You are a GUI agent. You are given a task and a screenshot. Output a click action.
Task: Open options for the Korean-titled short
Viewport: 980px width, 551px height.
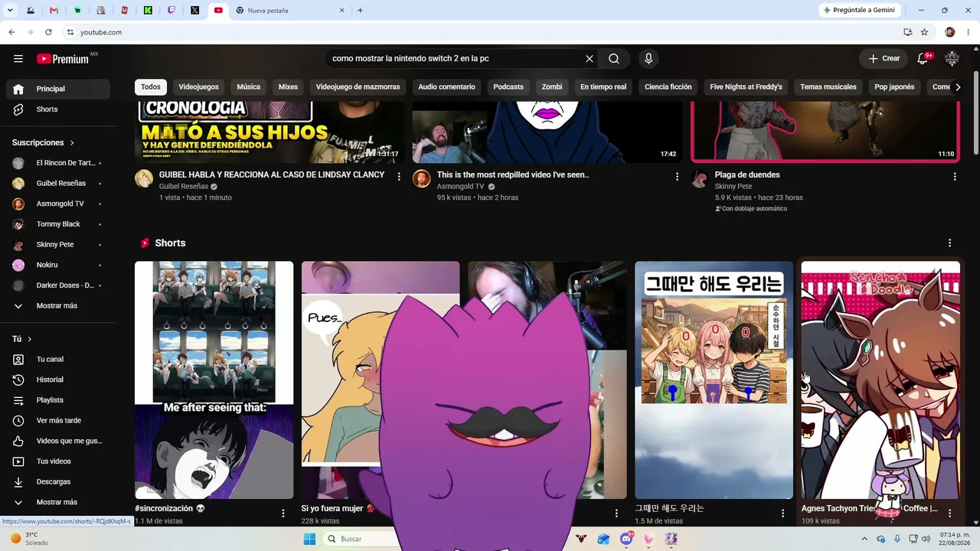click(x=783, y=513)
